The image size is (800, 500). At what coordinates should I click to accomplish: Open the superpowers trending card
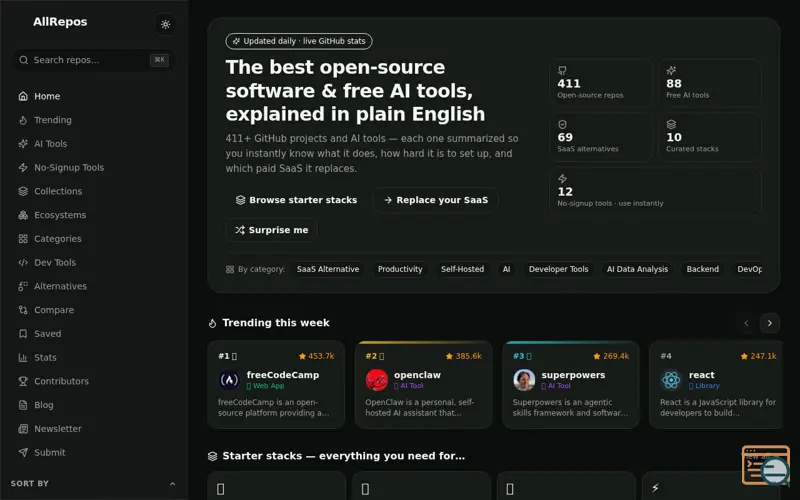[570, 385]
